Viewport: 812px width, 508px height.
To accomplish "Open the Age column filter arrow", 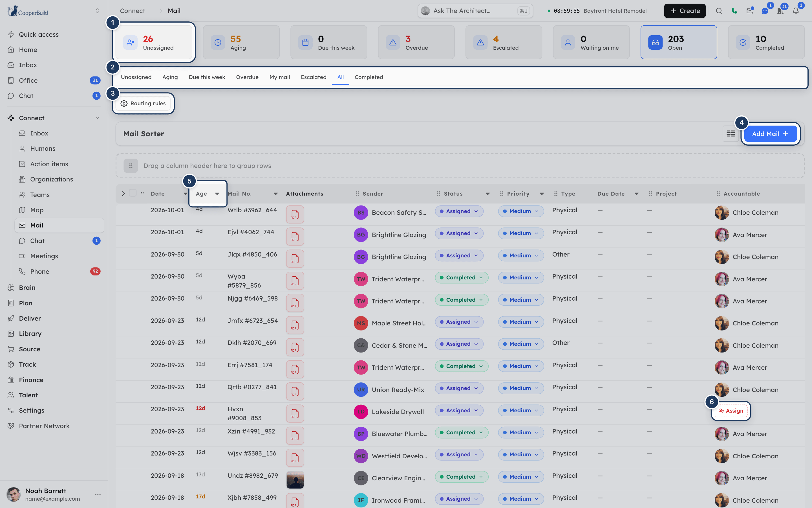I will [x=217, y=194].
